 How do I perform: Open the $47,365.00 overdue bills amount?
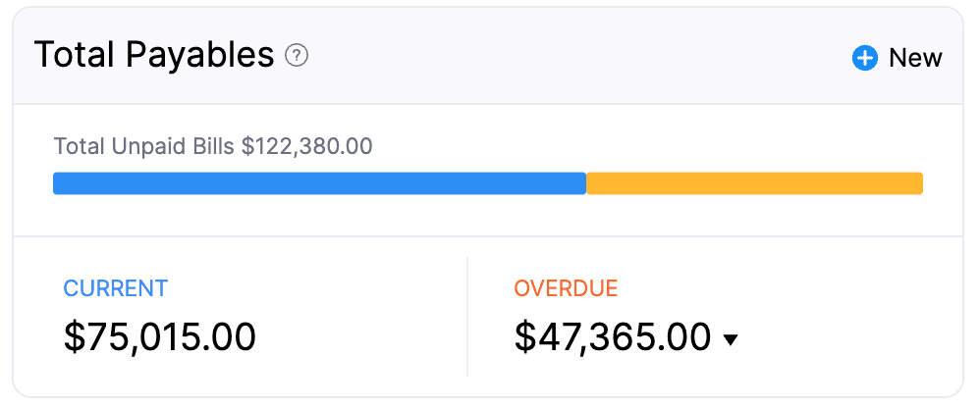[x=613, y=336]
